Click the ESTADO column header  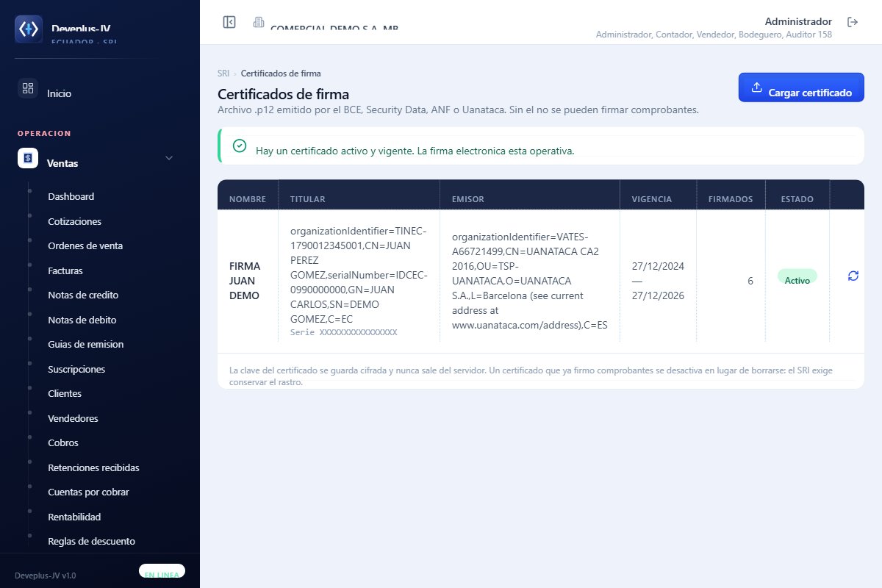797,199
